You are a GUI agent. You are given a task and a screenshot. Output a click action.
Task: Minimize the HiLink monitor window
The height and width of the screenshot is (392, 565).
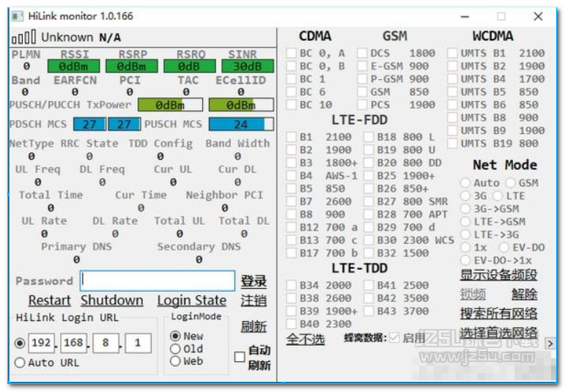tap(465, 17)
